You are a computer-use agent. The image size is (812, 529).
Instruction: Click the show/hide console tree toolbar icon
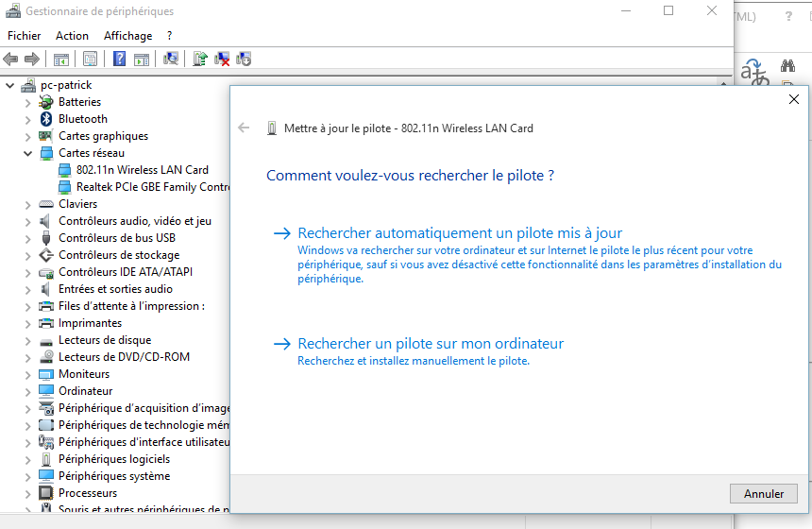click(61, 59)
